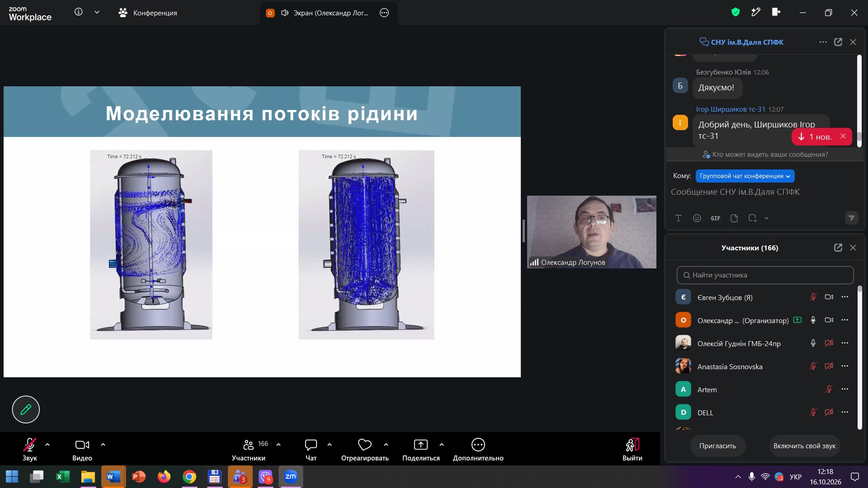Viewport: 868px width, 488px height.
Task: Expand audio options next to Звук
Action: point(47,445)
